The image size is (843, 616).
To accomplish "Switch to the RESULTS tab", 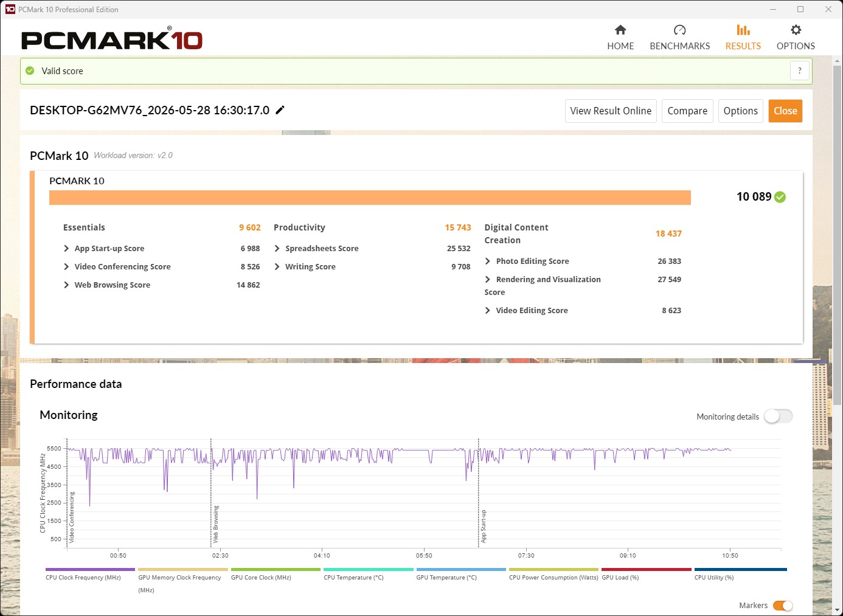I will pyautogui.click(x=743, y=37).
